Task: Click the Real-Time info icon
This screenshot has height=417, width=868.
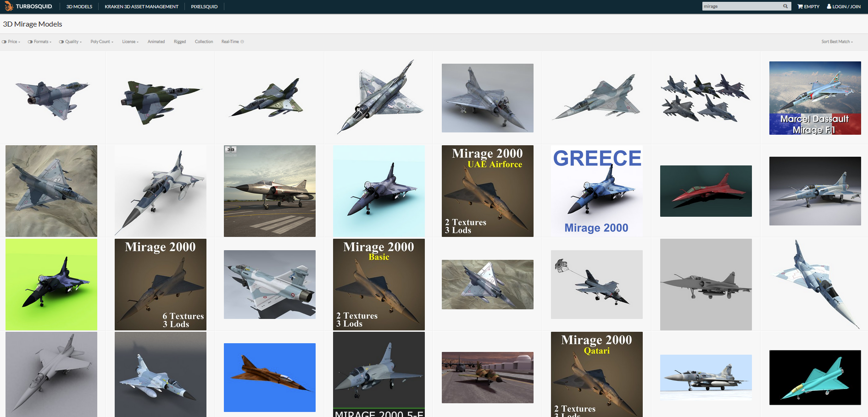Action: 242,42
